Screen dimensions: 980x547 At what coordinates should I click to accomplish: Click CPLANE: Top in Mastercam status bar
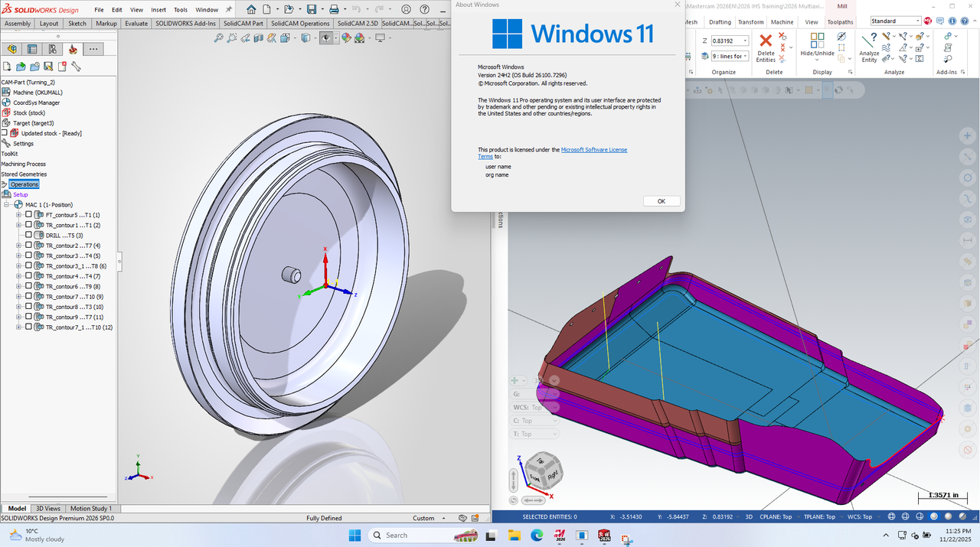(775, 517)
